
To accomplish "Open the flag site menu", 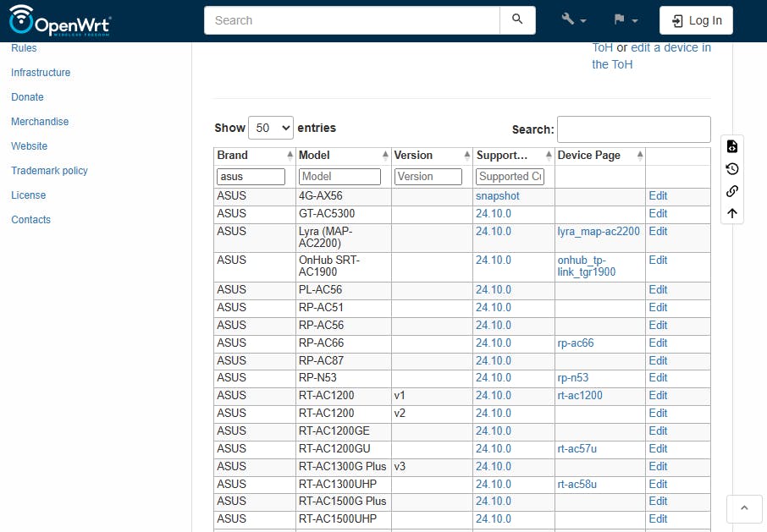I will point(626,20).
